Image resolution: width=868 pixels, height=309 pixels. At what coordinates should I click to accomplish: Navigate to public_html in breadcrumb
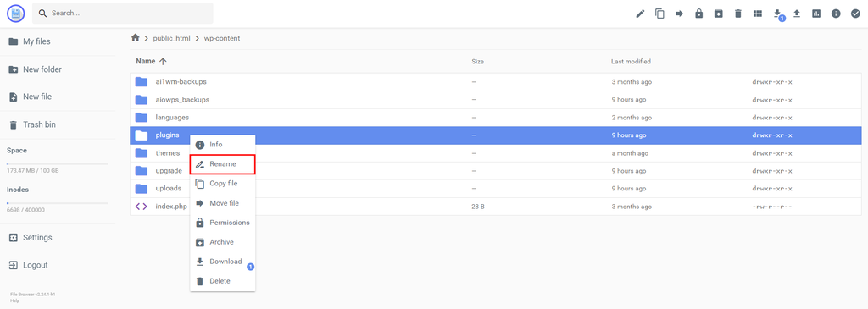[171, 38]
